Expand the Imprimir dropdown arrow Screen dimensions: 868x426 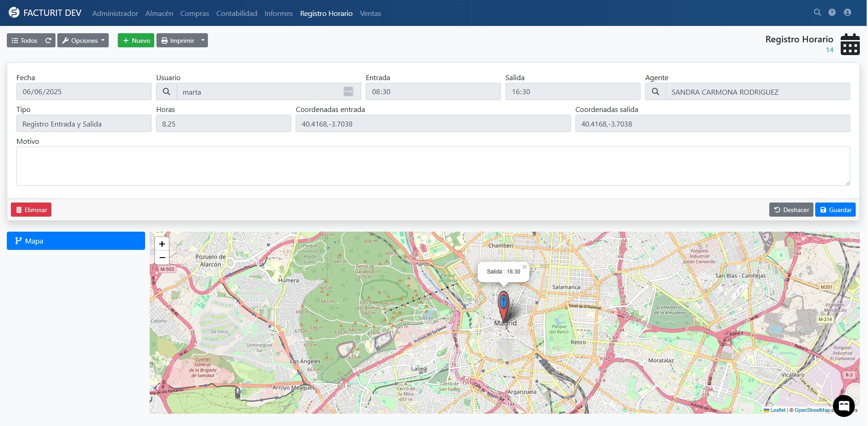pyautogui.click(x=203, y=41)
